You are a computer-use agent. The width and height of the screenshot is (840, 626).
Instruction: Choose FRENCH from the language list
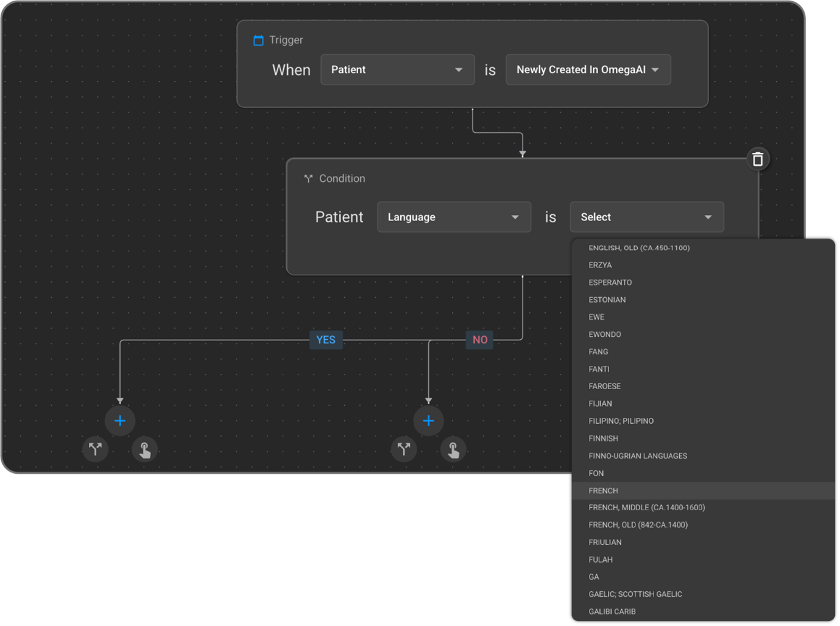pyautogui.click(x=603, y=491)
